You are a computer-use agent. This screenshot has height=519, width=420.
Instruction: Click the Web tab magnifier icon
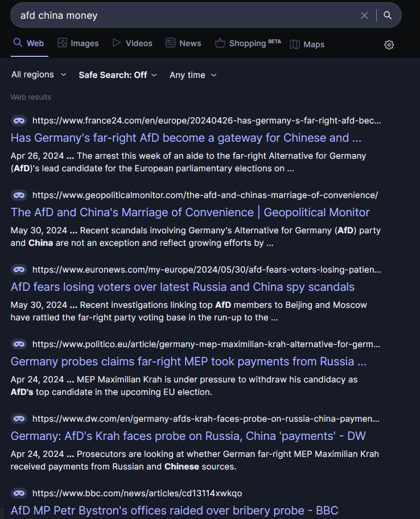click(x=18, y=42)
